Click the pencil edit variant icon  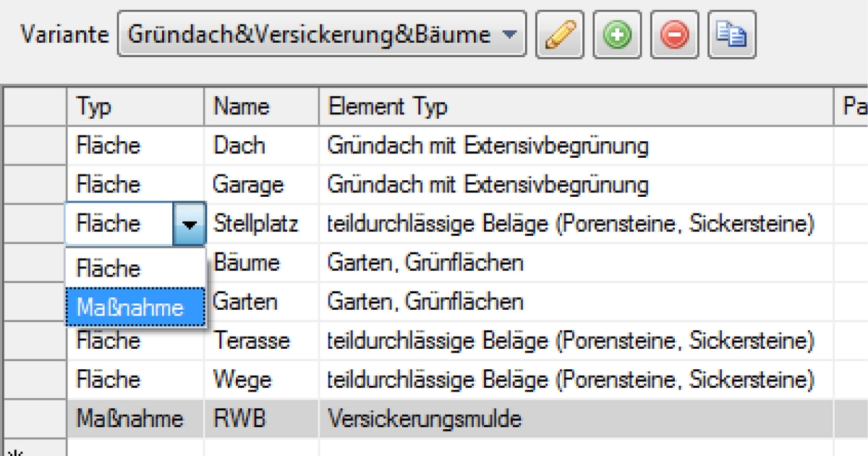point(559,34)
